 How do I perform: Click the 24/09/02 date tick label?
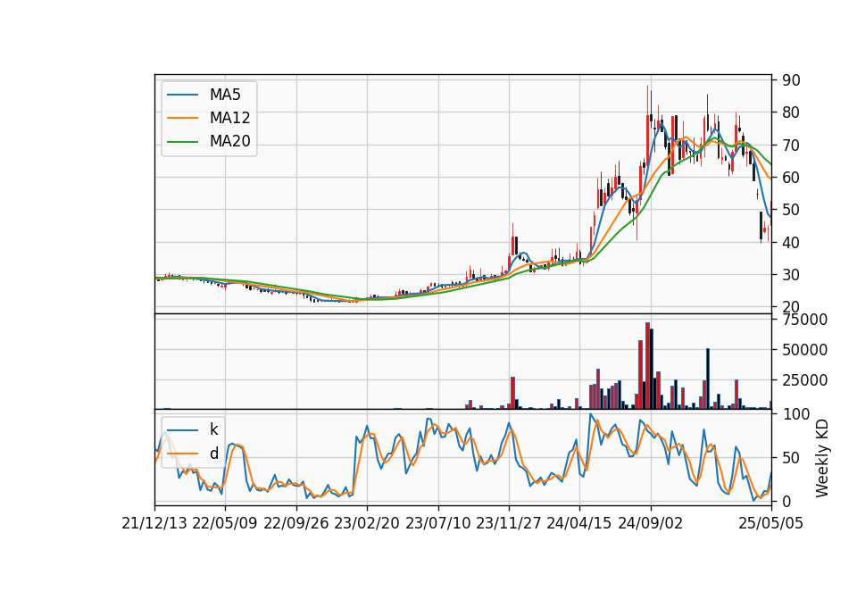pyautogui.click(x=651, y=524)
